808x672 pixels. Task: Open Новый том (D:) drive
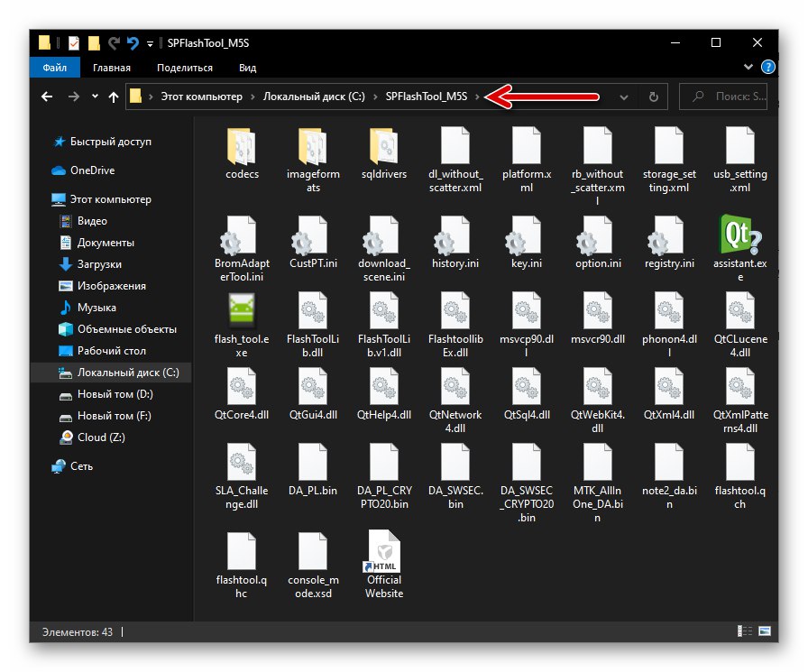pyautogui.click(x=106, y=393)
